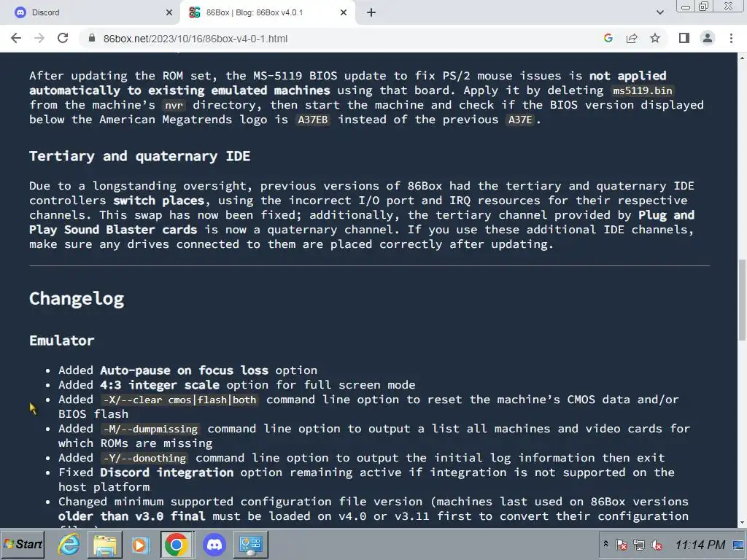This screenshot has height=560, width=747.
Task: Click the nvr code label
Action: click(x=174, y=105)
